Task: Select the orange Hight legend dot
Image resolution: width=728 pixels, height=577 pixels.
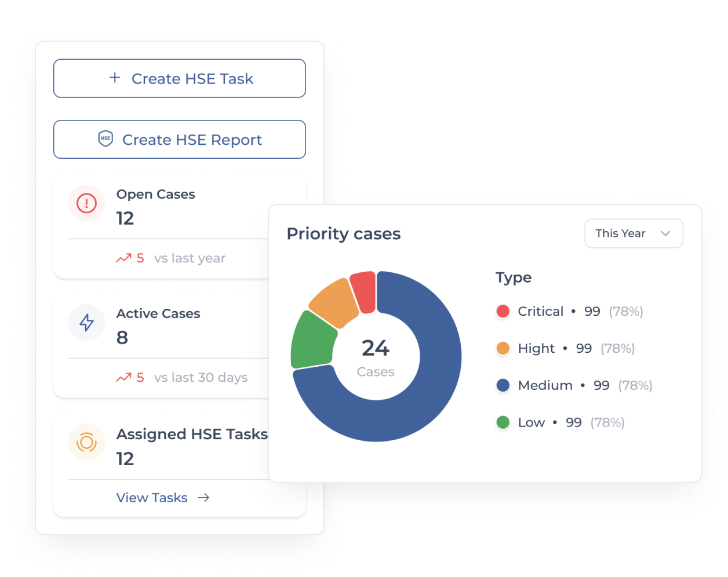Action: [503, 348]
